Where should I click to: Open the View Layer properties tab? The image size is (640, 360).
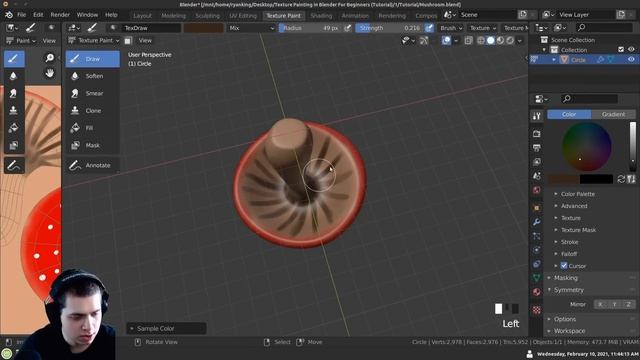pyautogui.click(x=537, y=162)
